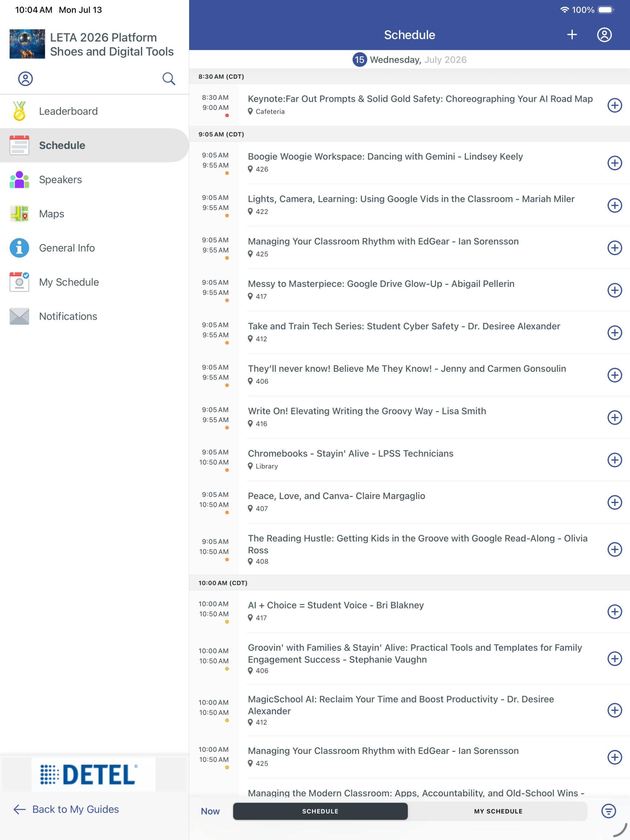Add AI + Choice session to schedule
The image size is (630, 840).
[x=614, y=611]
